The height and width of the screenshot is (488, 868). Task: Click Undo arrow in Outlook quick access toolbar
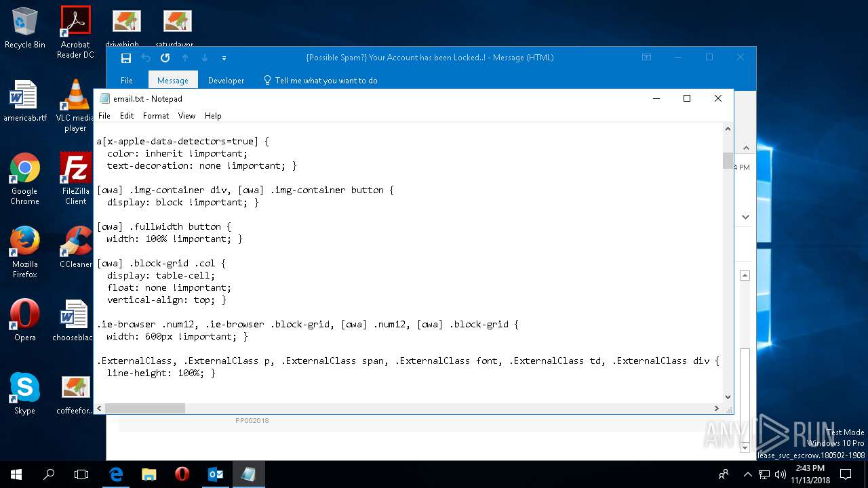146,58
